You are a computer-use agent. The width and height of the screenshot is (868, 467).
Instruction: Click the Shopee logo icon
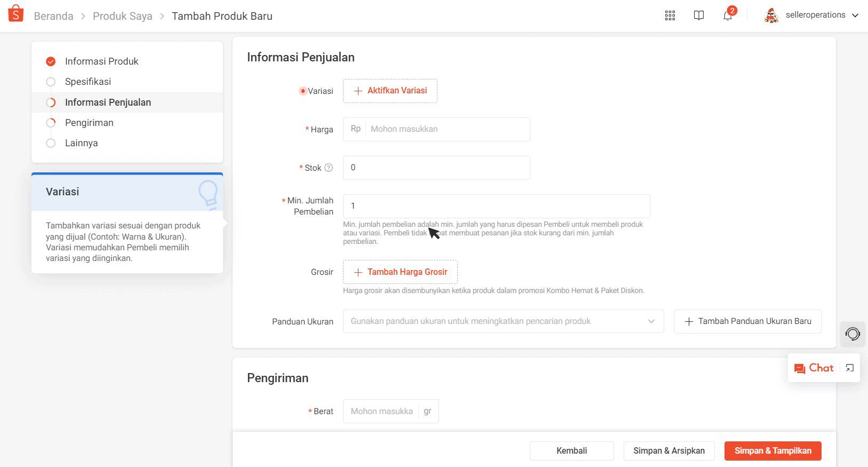coord(16,13)
